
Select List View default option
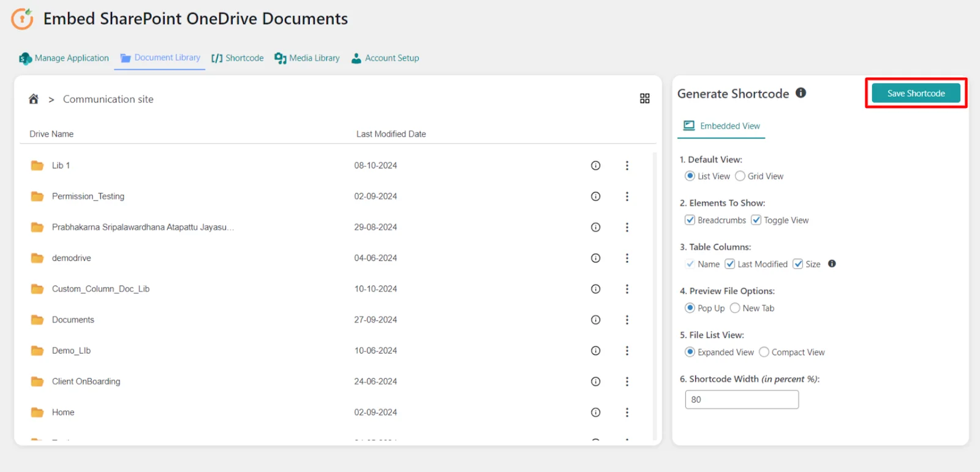(690, 176)
